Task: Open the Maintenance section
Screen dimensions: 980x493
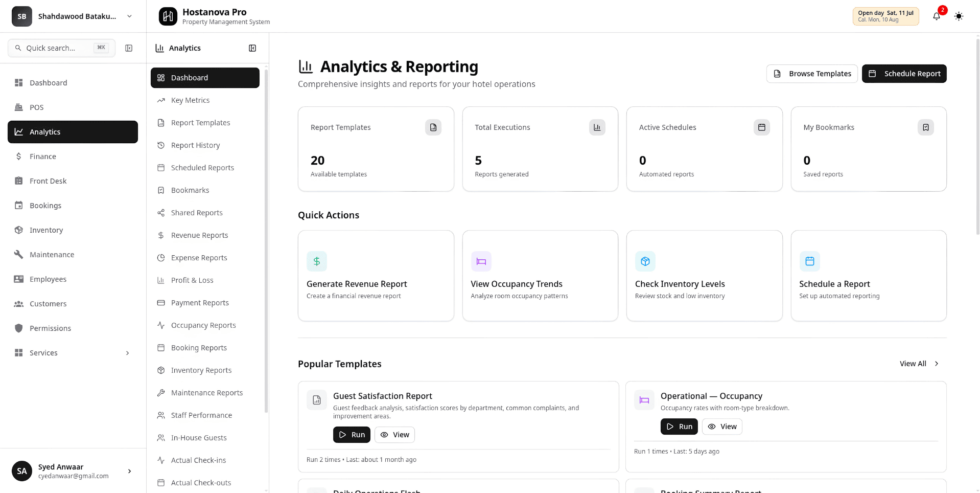Action: pyautogui.click(x=73, y=255)
